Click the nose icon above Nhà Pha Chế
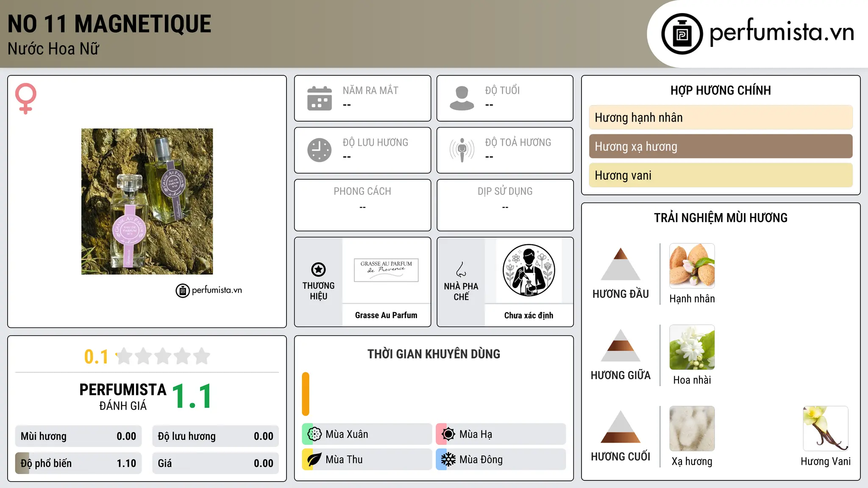 point(461,269)
